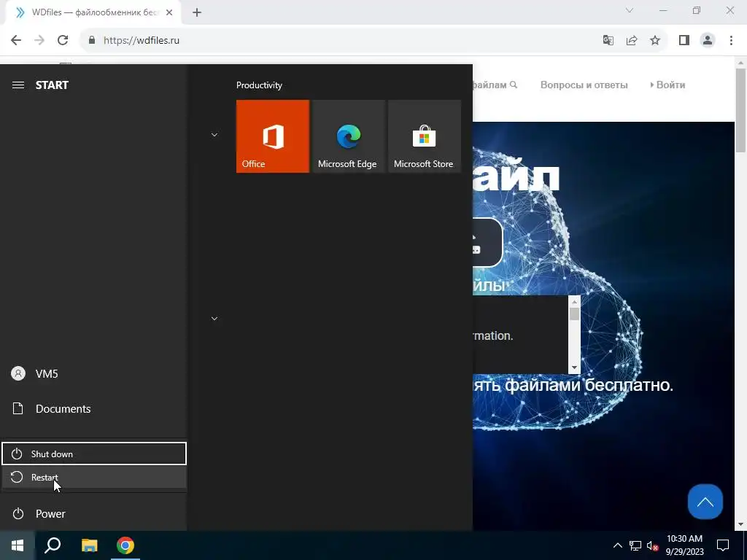
Task: Collapse the upper chevron in the Start apps list
Action: click(x=214, y=135)
